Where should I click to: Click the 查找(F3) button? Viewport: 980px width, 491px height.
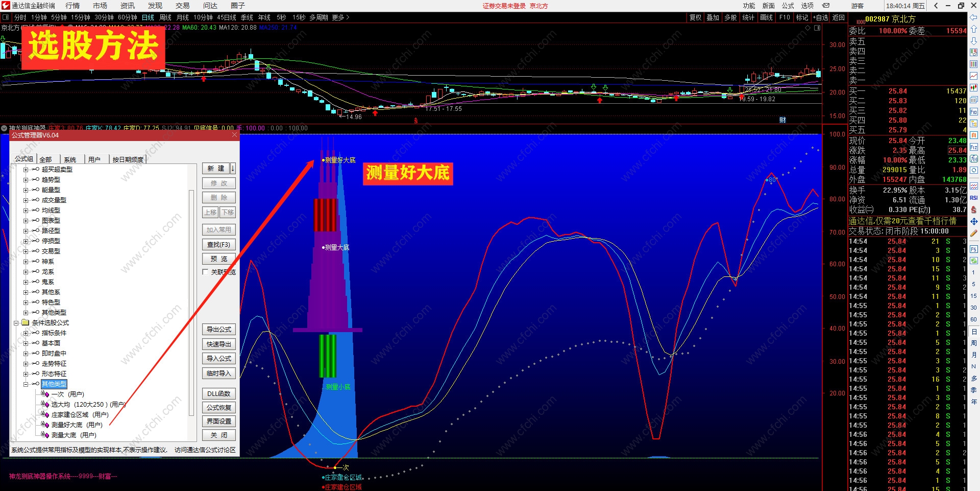[219, 244]
